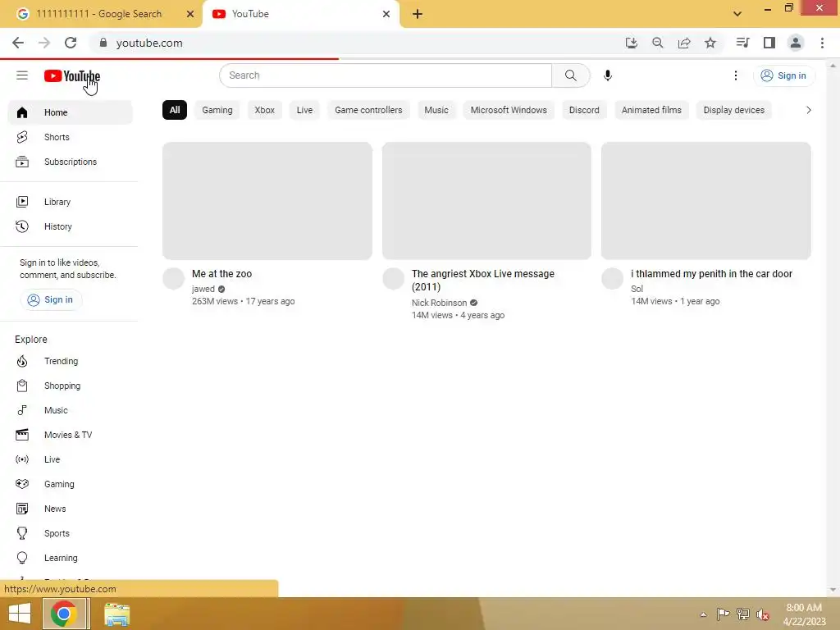
Task: Open tab search dropdown arrow
Action: [737, 14]
